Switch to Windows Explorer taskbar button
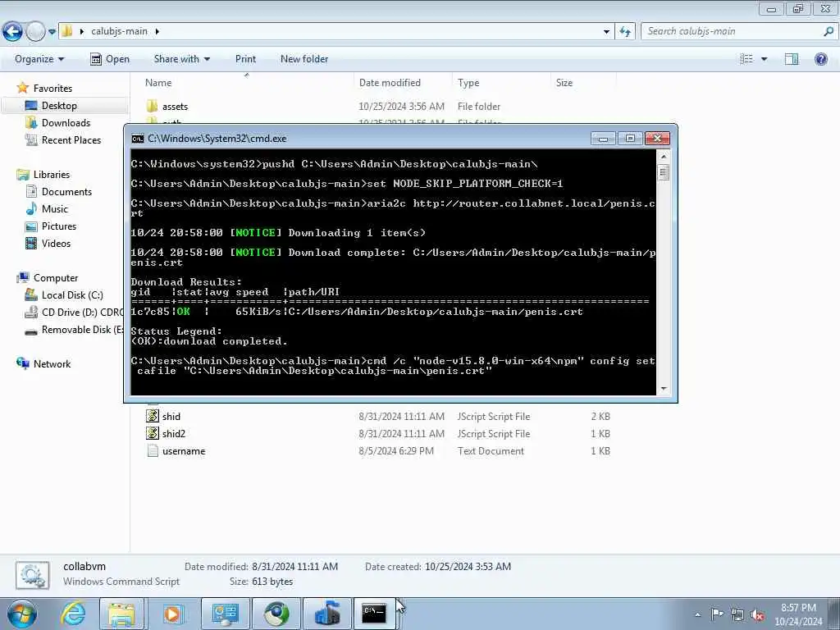 tap(122, 614)
